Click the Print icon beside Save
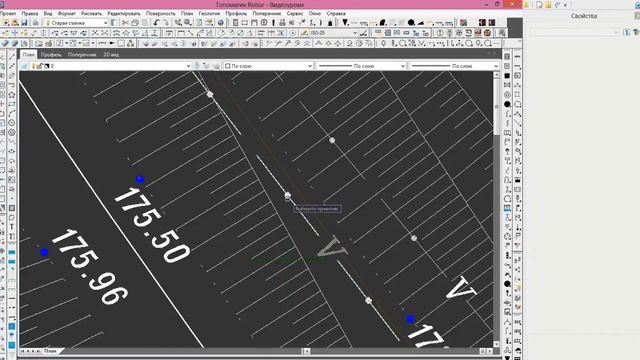The height and width of the screenshot is (360, 640). coord(36,23)
